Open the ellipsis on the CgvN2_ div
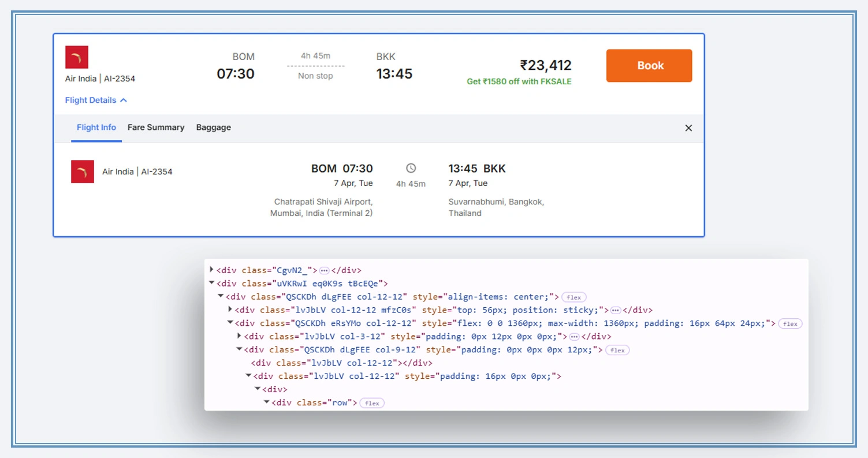Image resolution: width=868 pixels, height=458 pixels. tap(325, 270)
